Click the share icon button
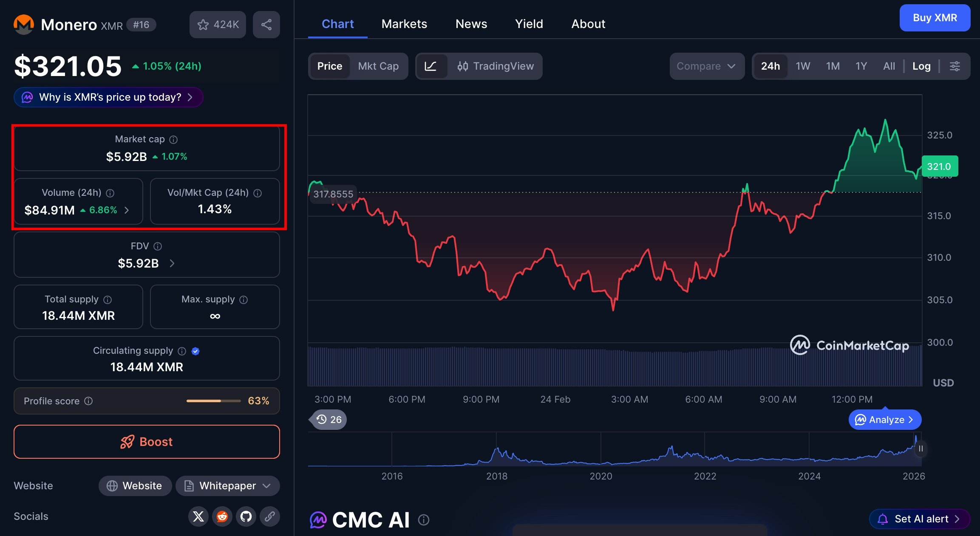This screenshot has height=536, width=980. (x=266, y=25)
